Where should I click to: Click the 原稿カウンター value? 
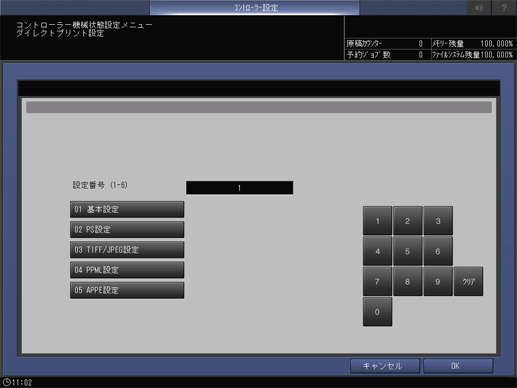[421, 44]
